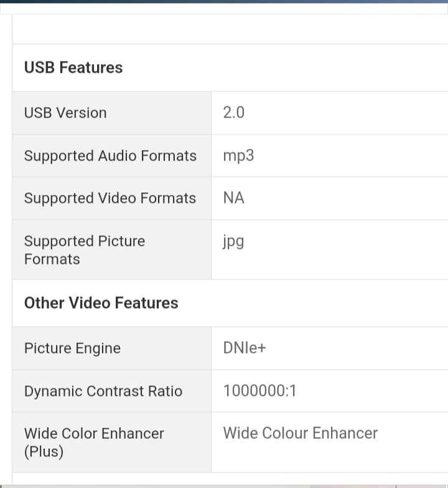Click the empty row above USB Features
Viewport: 448px width, 488px height.
[x=230, y=29]
